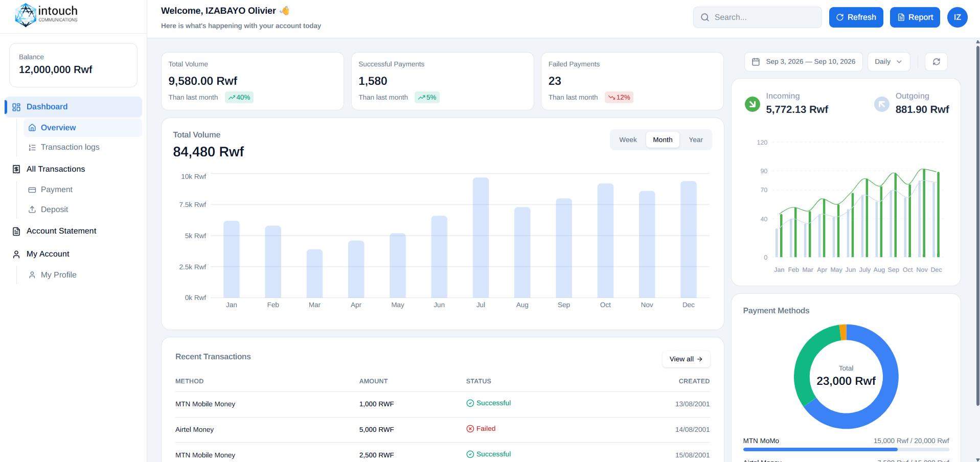Open Account Statement
The height and width of the screenshot is (462, 980).
pyautogui.click(x=74, y=231)
